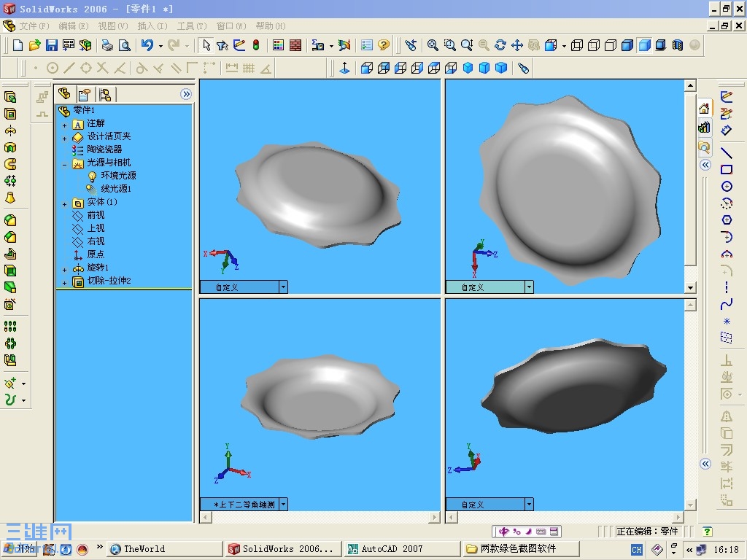Open the *上下二等角轴测 view dropdown

283,504
